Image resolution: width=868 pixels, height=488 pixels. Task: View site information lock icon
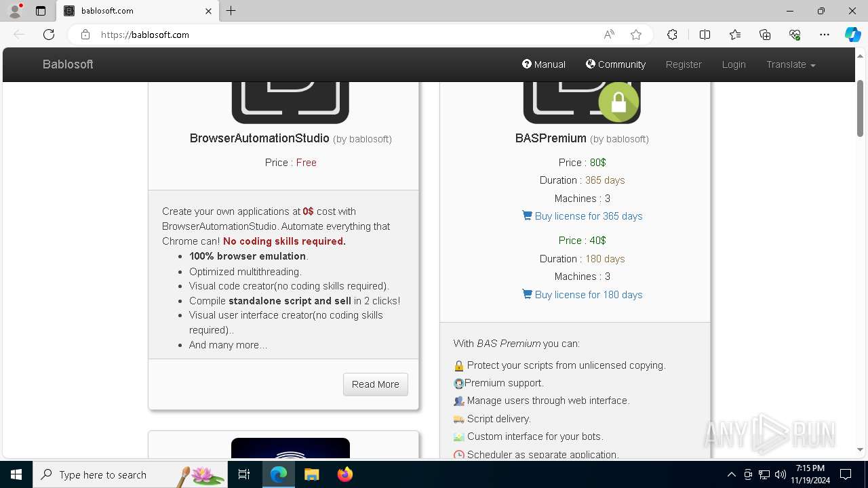(85, 35)
